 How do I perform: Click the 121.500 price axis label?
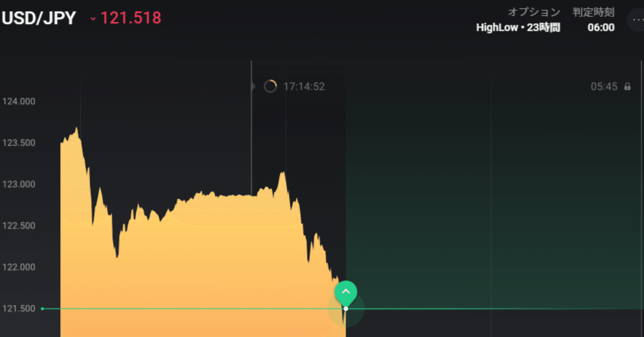click(x=19, y=308)
